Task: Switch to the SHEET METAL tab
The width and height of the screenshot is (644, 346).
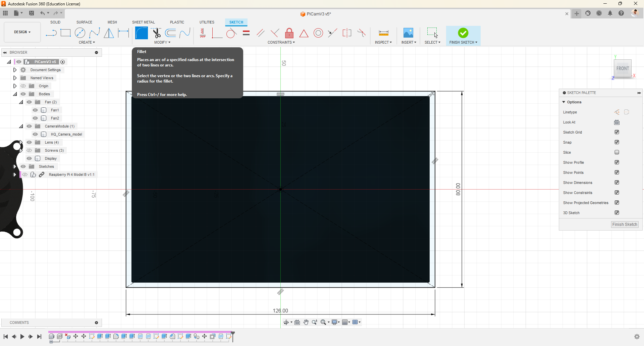Action: 144,22
